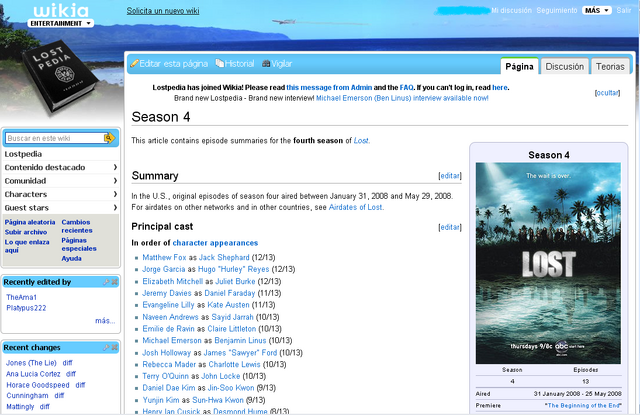The height and width of the screenshot is (415, 640).
Task: Open 'Airdates of Lost' link
Action: [356, 207]
